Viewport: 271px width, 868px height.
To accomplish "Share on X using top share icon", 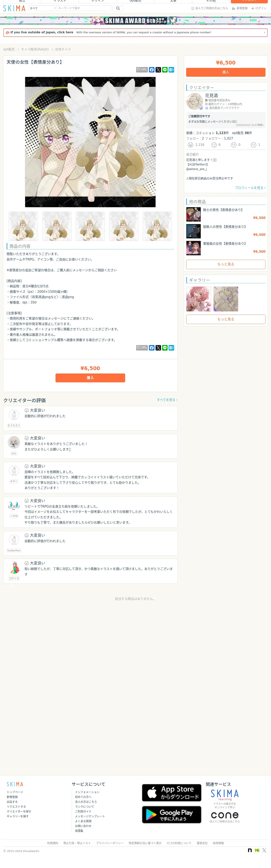I will coord(158,70).
